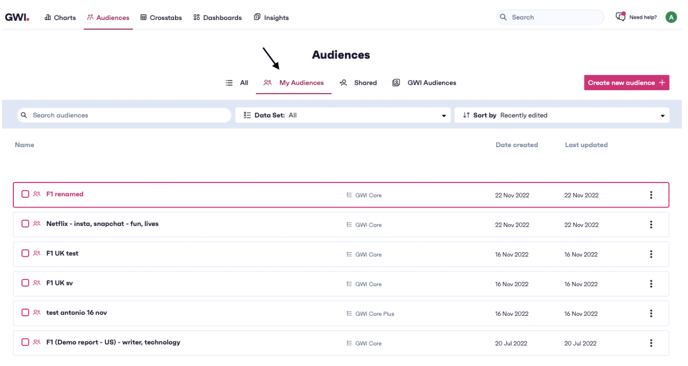Viewport: 688px width, 366px height.
Task: Click the My Audiences tab people icon
Action: pos(267,83)
